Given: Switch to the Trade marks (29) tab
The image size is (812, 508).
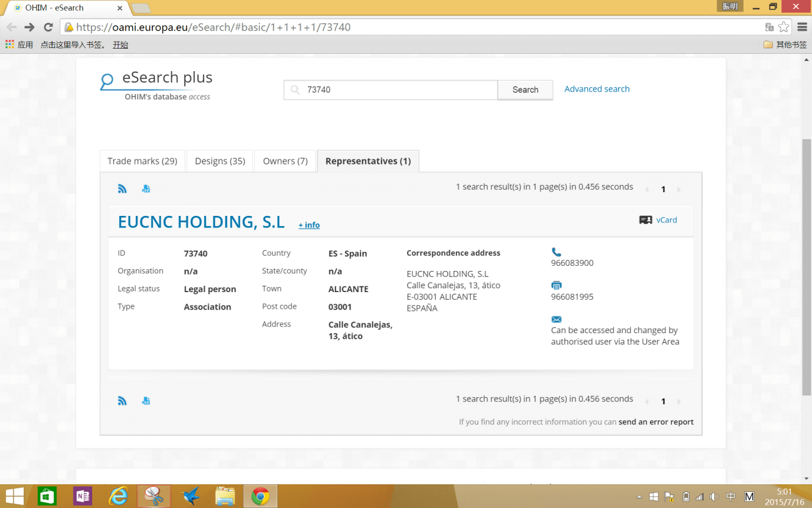Looking at the screenshot, I should (142, 161).
